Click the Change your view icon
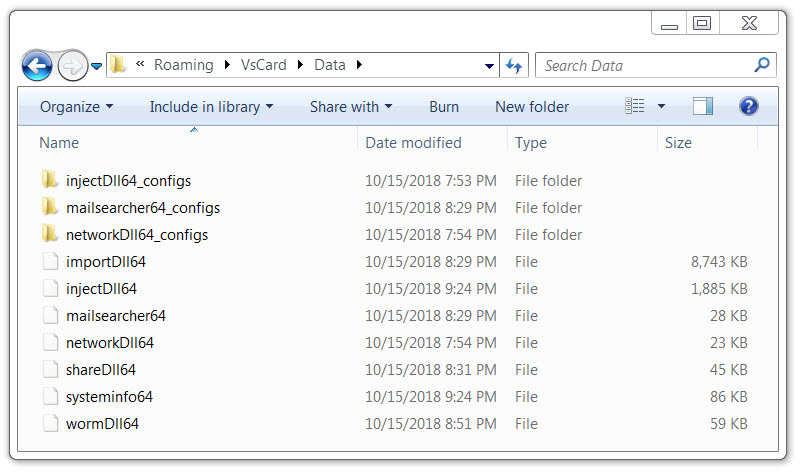 point(635,106)
